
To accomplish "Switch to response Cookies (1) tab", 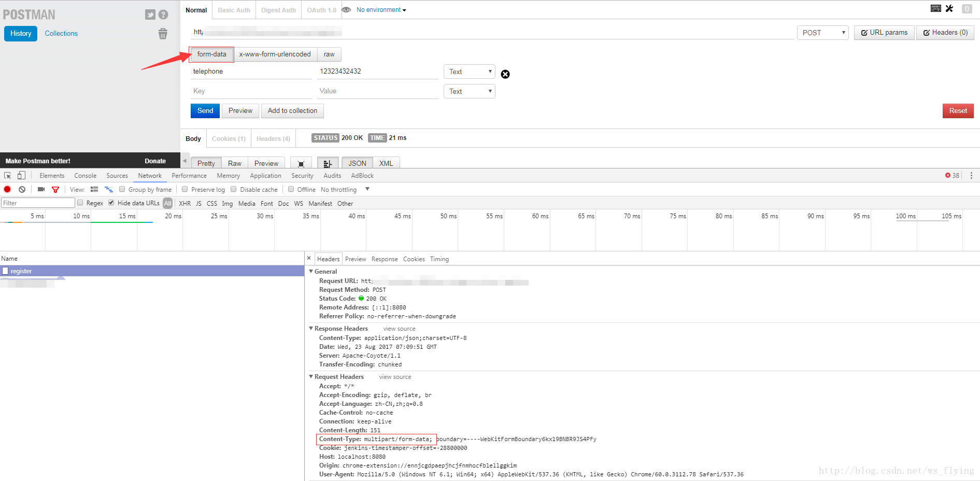I will [229, 138].
